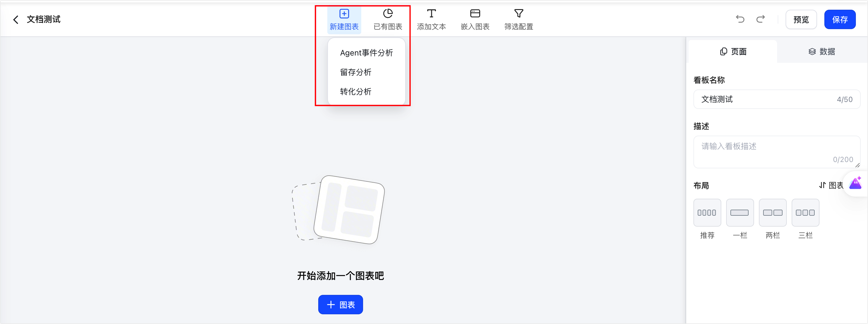Viewport: 868px width, 324px height.
Task: Open the 新建图表 toolbar item
Action: point(344,19)
